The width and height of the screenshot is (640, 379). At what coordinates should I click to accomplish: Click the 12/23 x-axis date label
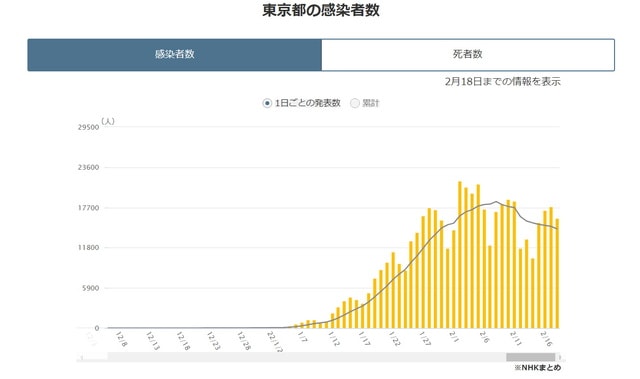click(x=213, y=341)
